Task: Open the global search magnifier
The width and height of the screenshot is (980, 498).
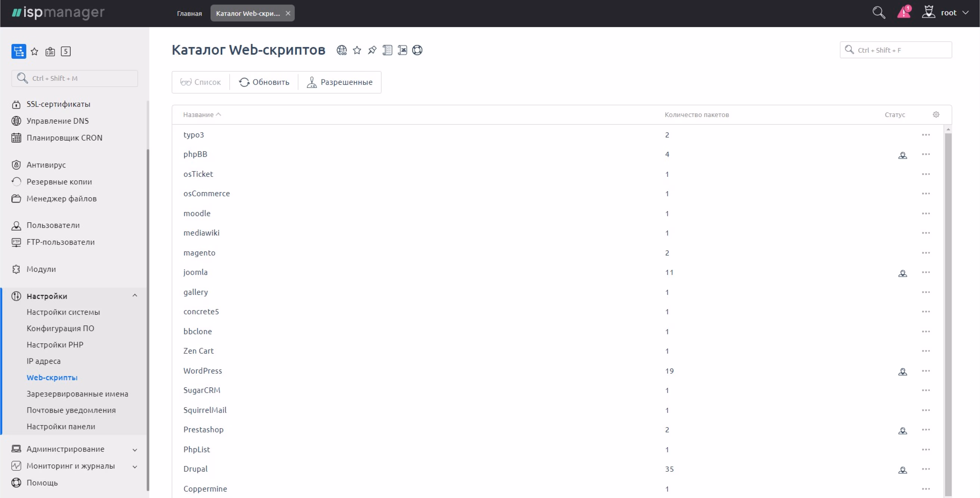Action: coord(878,13)
